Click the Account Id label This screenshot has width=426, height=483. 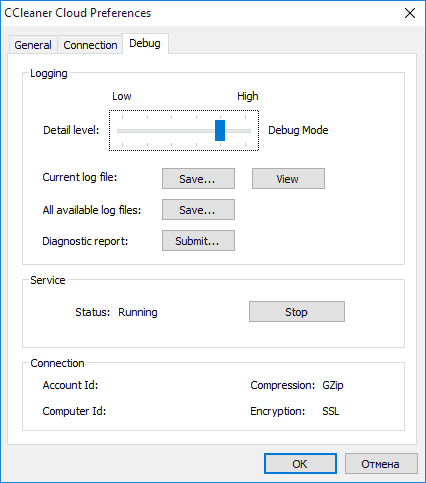click(x=70, y=385)
